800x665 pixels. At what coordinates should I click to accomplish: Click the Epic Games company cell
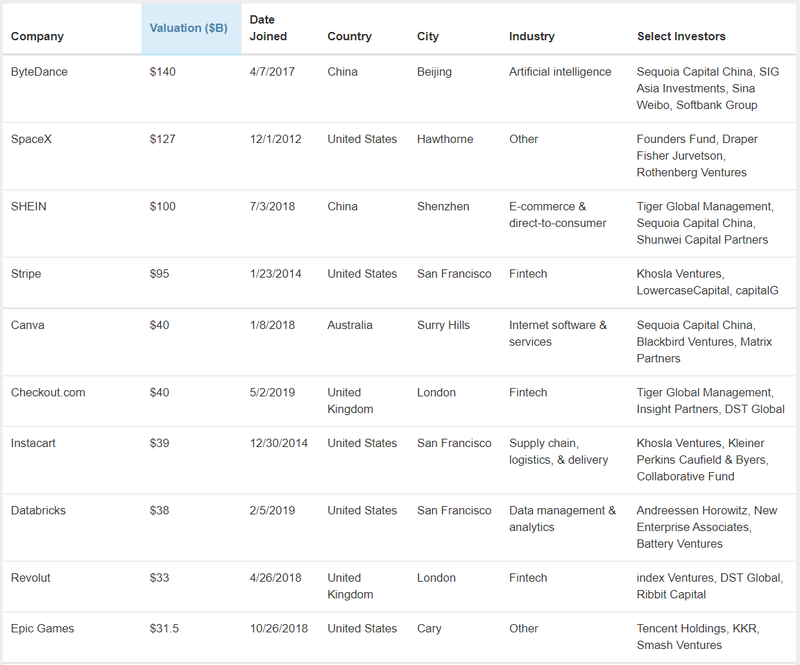41,629
